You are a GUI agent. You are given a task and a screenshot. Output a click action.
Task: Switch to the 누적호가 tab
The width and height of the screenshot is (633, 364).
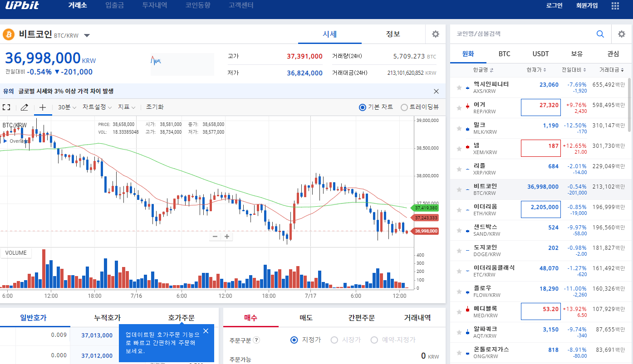pos(108,318)
